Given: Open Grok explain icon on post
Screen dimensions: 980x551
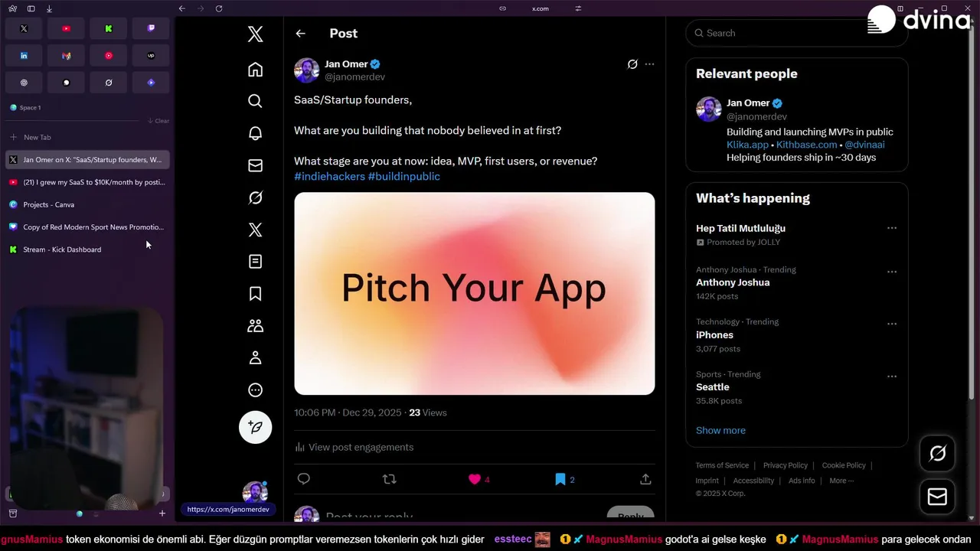Looking at the screenshot, I should pyautogui.click(x=632, y=64).
